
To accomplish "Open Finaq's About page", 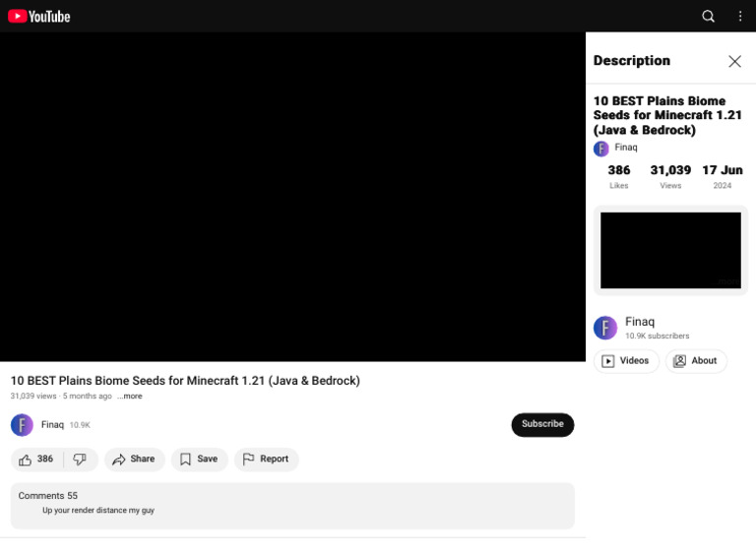I will pos(696,361).
